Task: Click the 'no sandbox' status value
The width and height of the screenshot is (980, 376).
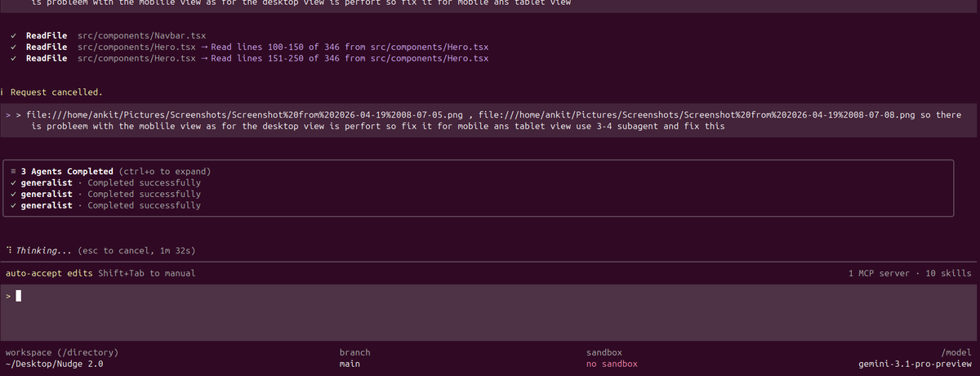Action: 612,364
